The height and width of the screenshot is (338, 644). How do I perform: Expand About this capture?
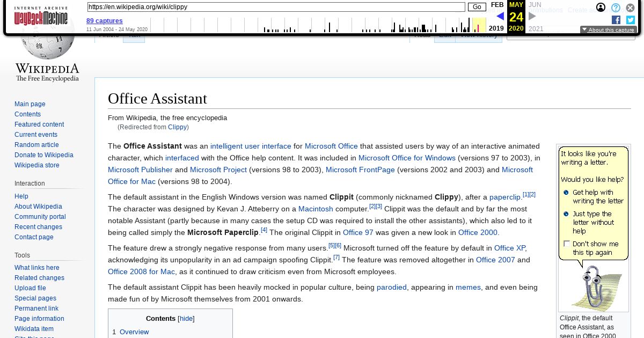(609, 30)
